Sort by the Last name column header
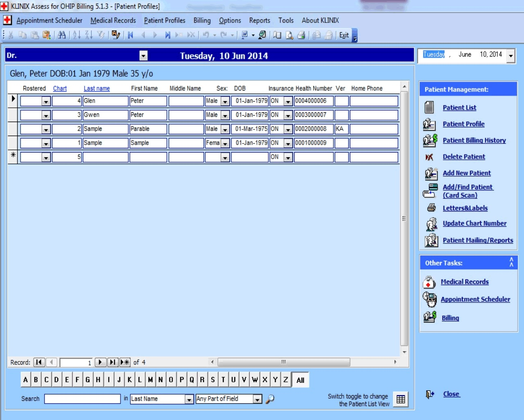524x420 pixels. pos(97,89)
